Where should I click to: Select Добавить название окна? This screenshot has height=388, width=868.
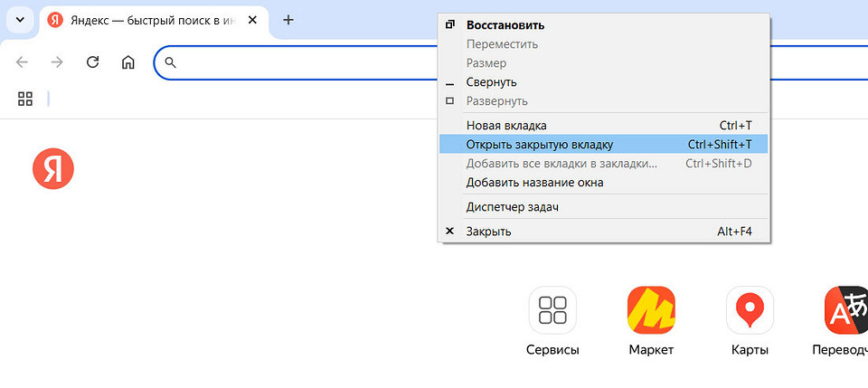pyautogui.click(x=534, y=183)
